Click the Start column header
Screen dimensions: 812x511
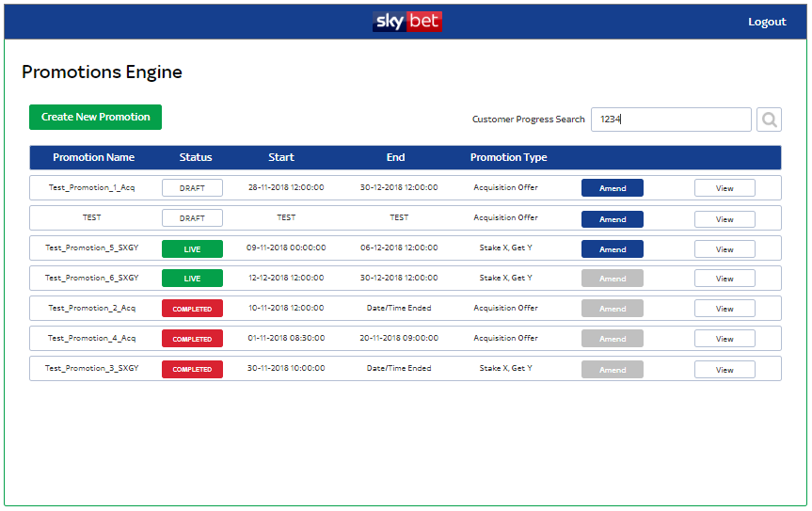click(281, 157)
